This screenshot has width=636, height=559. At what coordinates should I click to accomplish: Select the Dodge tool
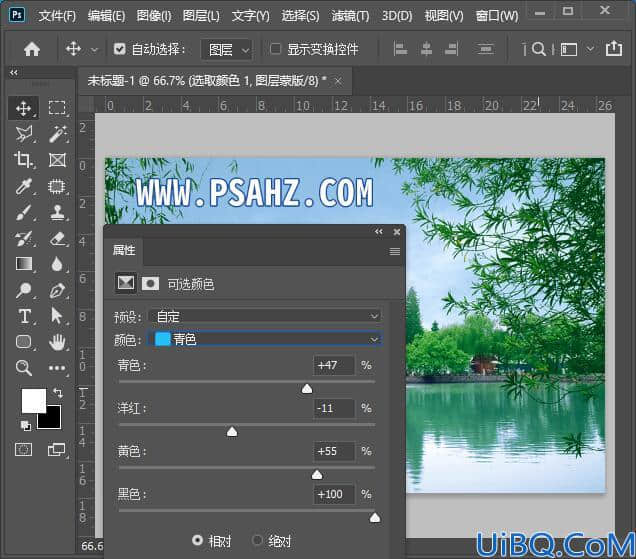tap(24, 290)
